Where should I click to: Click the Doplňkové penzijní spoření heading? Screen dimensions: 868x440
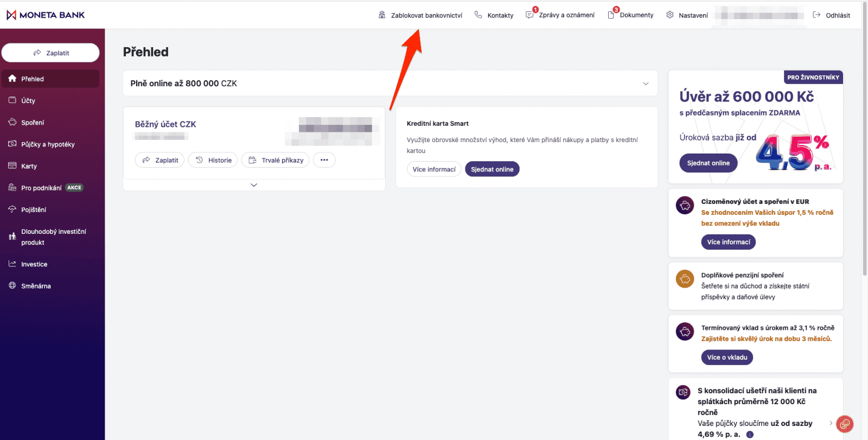click(x=742, y=275)
